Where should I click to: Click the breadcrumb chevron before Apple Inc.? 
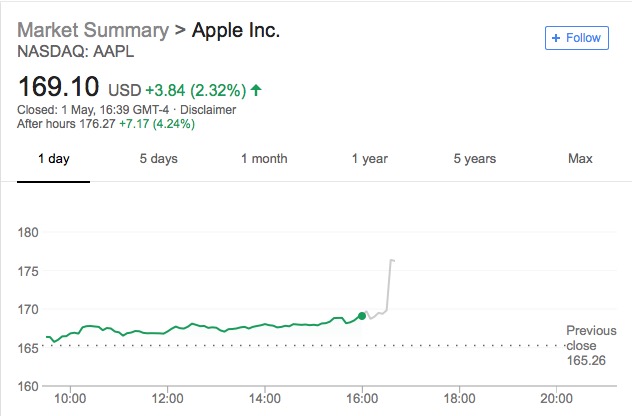pyautogui.click(x=180, y=29)
